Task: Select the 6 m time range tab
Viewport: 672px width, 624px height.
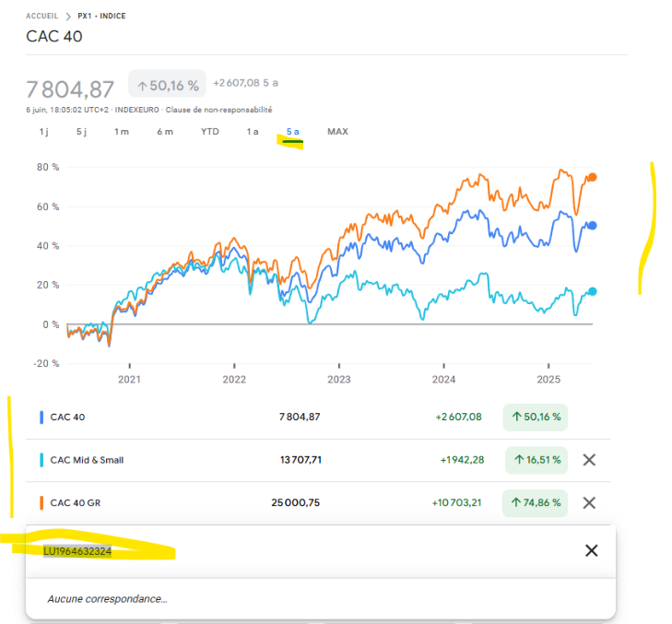Action: pos(165,132)
